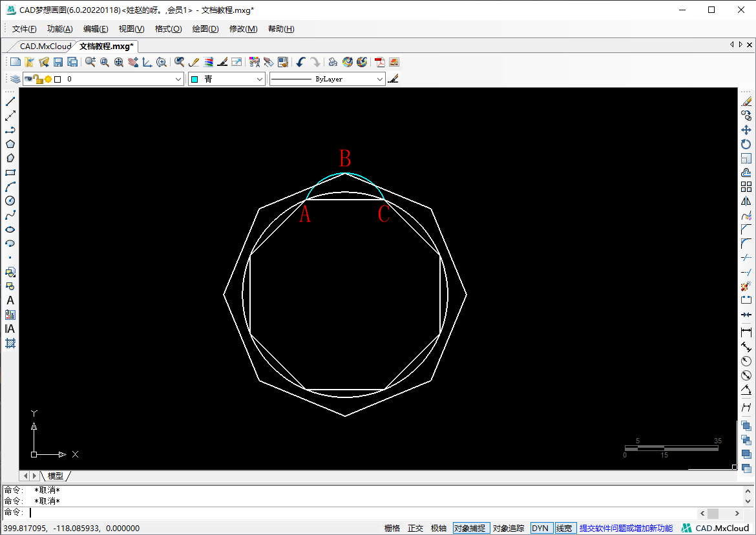Image resolution: width=756 pixels, height=535 pixels.
Task: Select the Spline curve tool
Action: 10,215
